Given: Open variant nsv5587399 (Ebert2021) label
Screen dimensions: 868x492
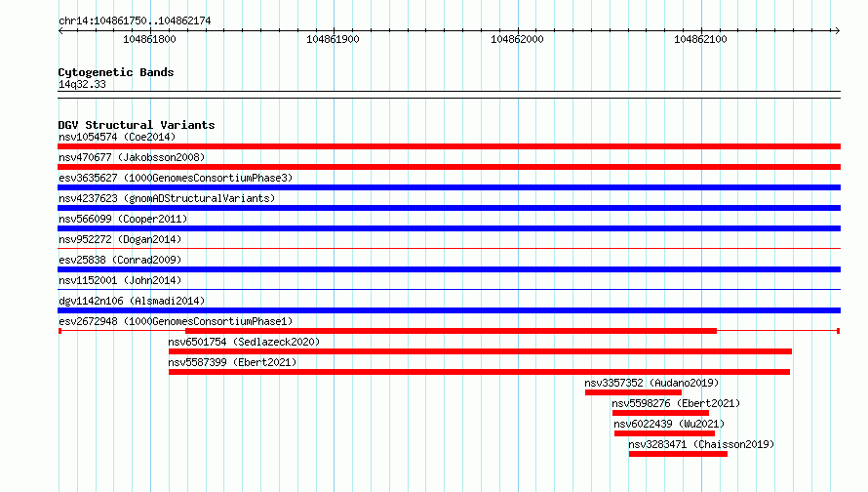Looking at the screenshot, I should (x=232, y=362).
